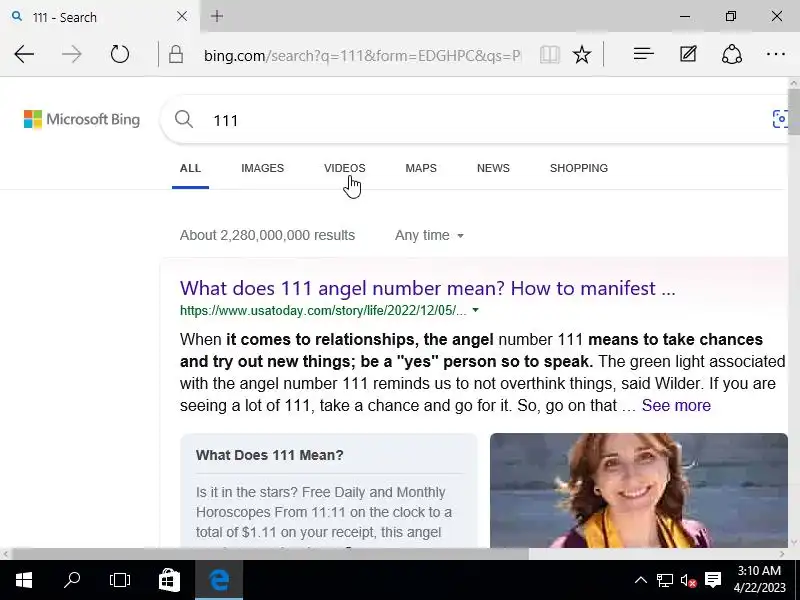The image size is (800, 600).
Task: Open 'What does 111 angel number mean?' result
Action: pyautogui.click(x=428, y=288)
